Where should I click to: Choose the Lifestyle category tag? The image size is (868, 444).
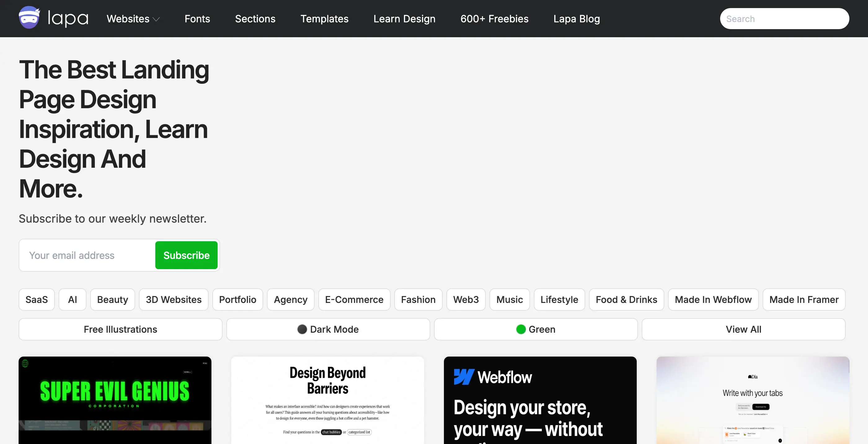click(x=559, y=300)
